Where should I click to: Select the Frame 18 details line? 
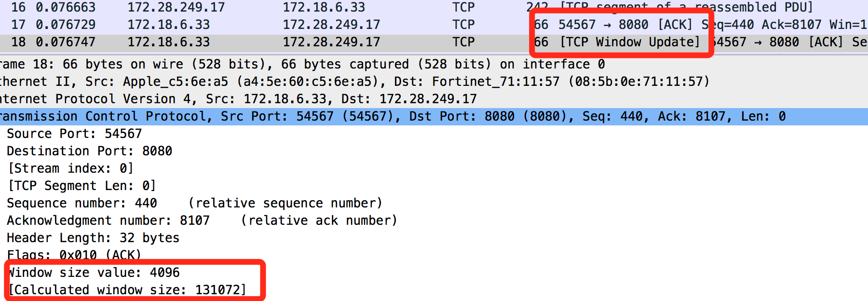[434, 64]
